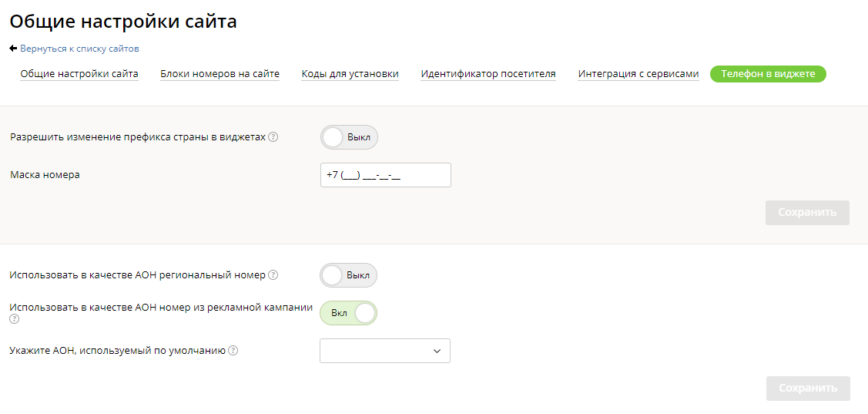Focus the phone number mask input field
Screen dimensions: 868x414
pyautogui.click(x=385, y=175)
